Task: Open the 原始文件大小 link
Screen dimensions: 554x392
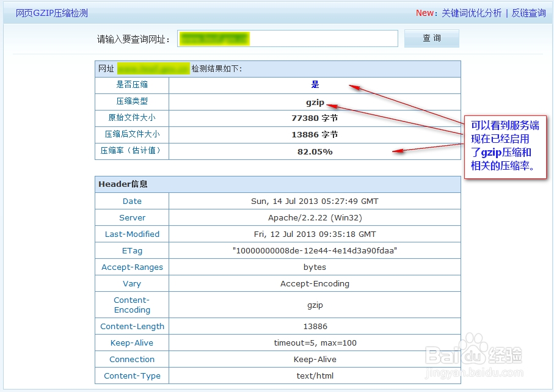Action: [132, 118]
